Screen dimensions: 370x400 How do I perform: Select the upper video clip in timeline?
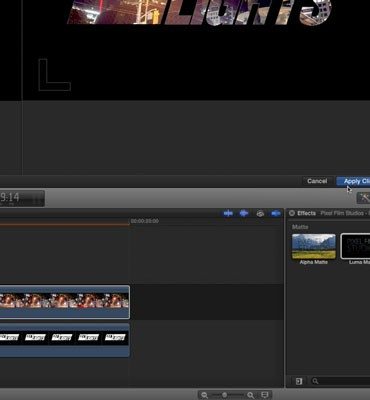(x=65, y=302)
